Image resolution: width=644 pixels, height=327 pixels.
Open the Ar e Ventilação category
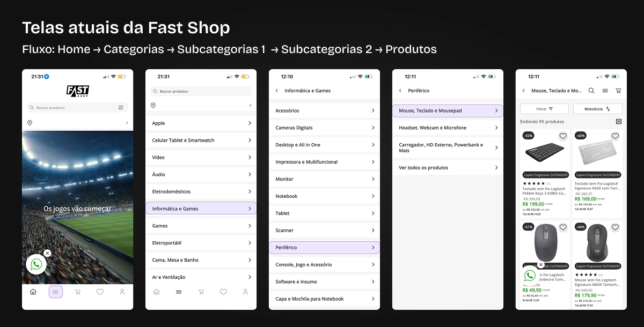(x=201, y=277)
